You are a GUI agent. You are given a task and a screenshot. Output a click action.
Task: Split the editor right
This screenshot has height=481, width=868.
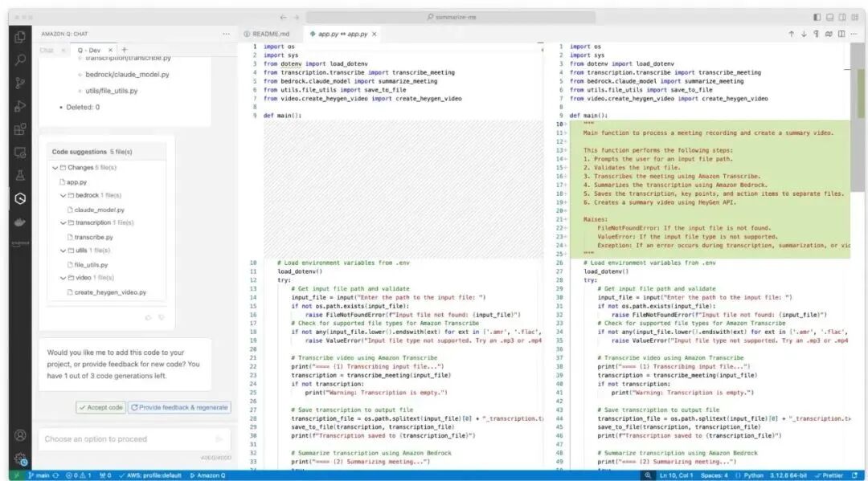click(x=841, y=34)
